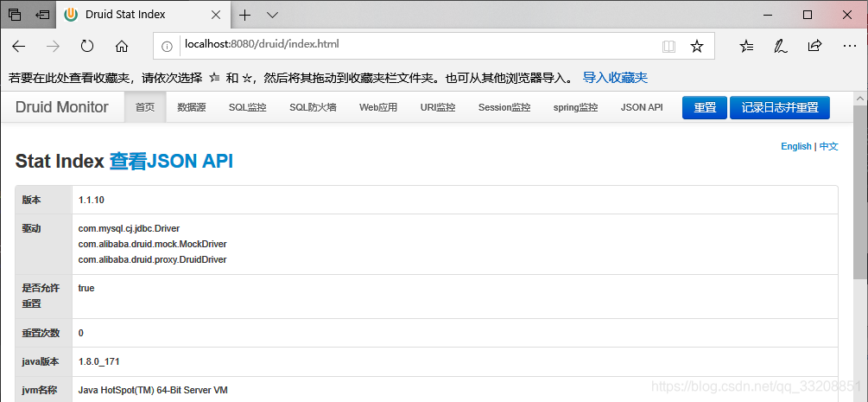Select the Druid Stat Index tab

pos(143,15)
